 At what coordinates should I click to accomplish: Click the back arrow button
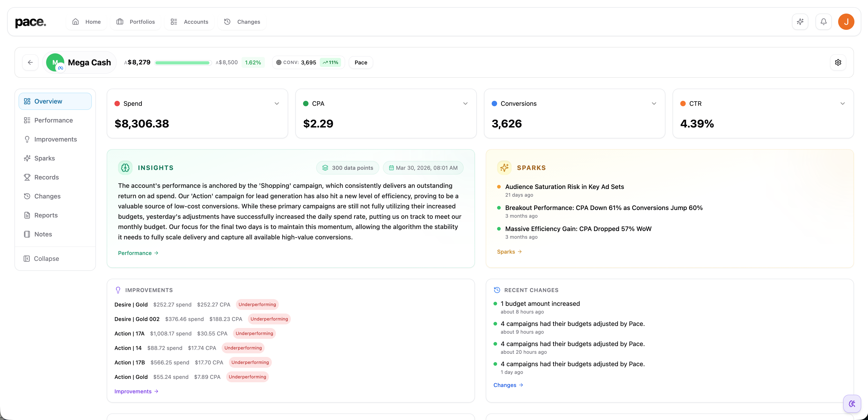tap(30, 62)
